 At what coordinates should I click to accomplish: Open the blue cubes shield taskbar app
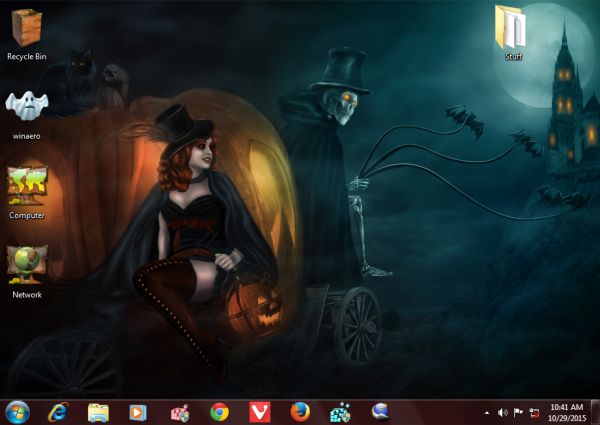coord(341,412)
